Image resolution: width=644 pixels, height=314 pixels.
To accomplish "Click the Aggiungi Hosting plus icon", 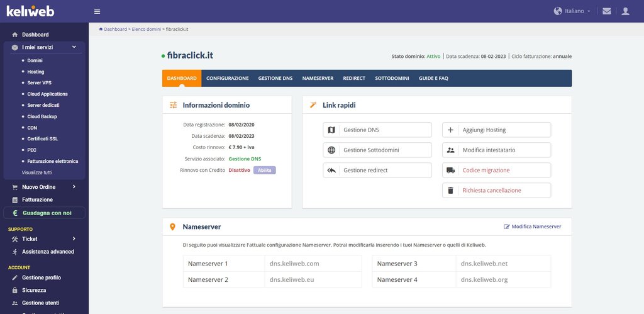I will click(450, 130).
